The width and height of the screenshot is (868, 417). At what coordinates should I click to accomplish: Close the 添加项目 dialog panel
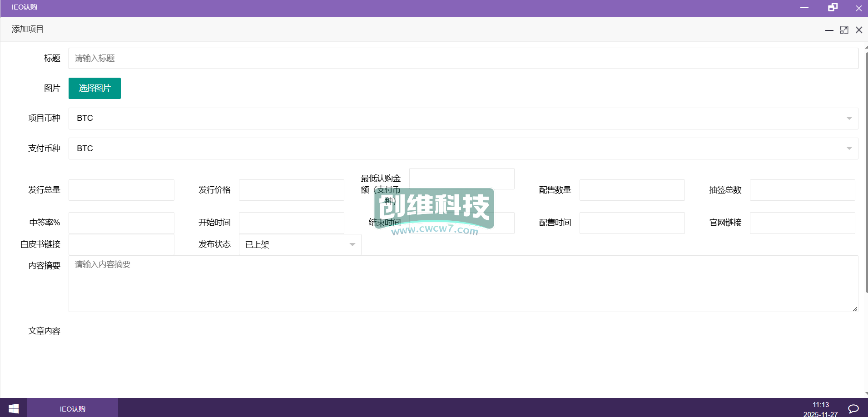tap(858, 30)
